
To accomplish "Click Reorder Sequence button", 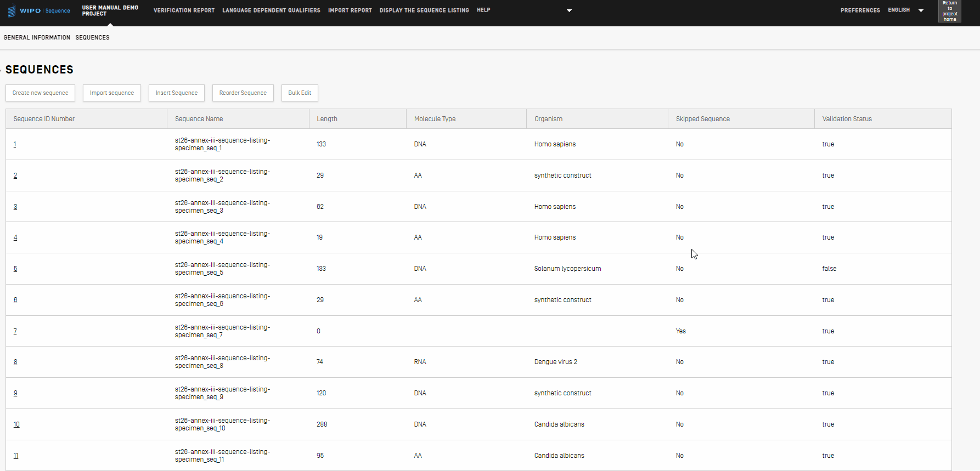I will click(x=243, y=93).
